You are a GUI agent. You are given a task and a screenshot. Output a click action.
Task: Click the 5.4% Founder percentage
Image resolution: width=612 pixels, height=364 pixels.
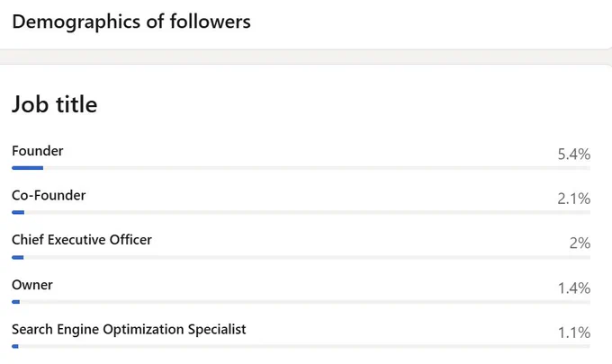click(574, 155)
